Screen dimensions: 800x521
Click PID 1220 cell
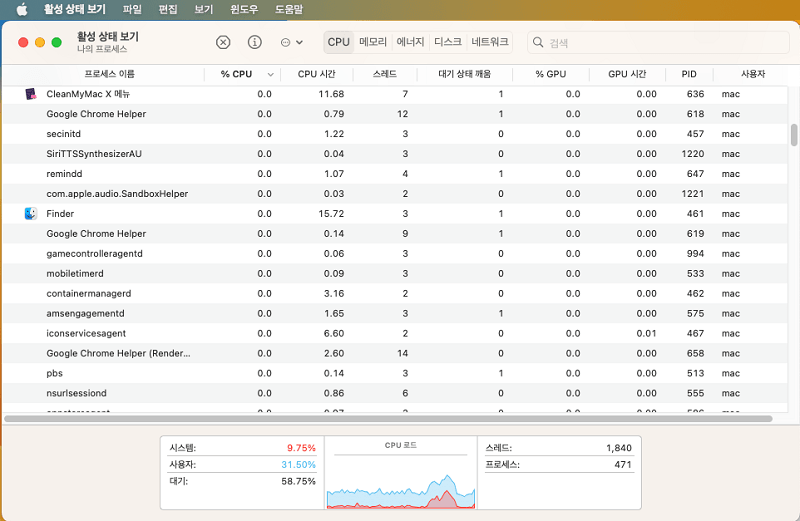(x=692, y=154)
